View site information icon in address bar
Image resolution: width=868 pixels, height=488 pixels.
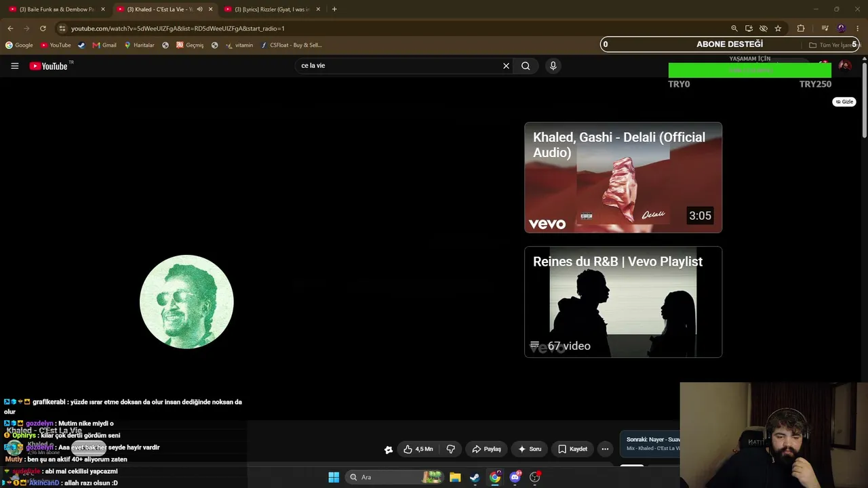tap(62, 28)
